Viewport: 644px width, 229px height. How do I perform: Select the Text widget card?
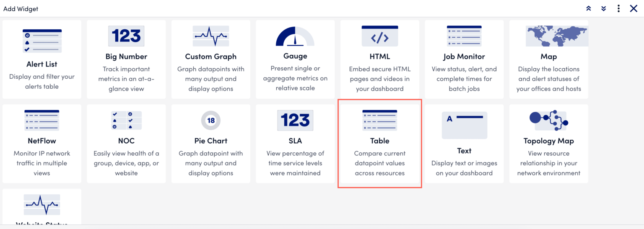[464, 144]
